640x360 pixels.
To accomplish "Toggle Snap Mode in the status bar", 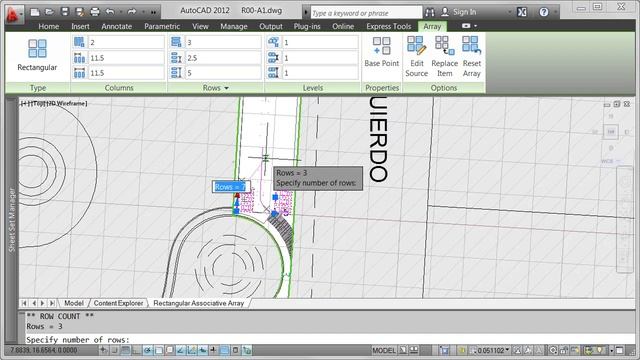I will point(114,350).
